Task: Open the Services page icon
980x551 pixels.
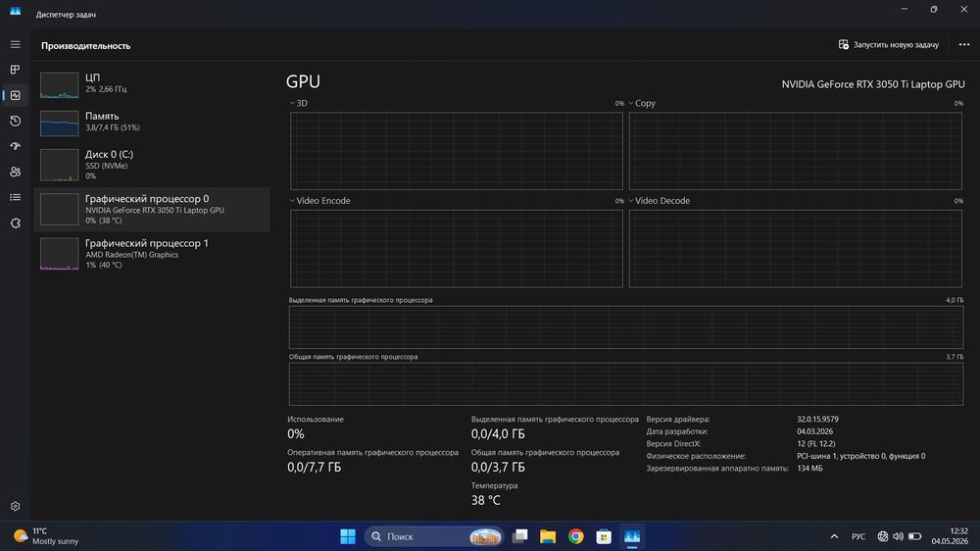Action: [15, 223]
